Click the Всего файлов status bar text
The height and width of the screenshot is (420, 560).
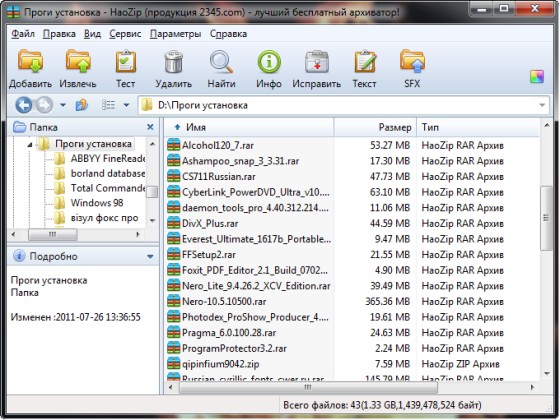click(382, 405)
